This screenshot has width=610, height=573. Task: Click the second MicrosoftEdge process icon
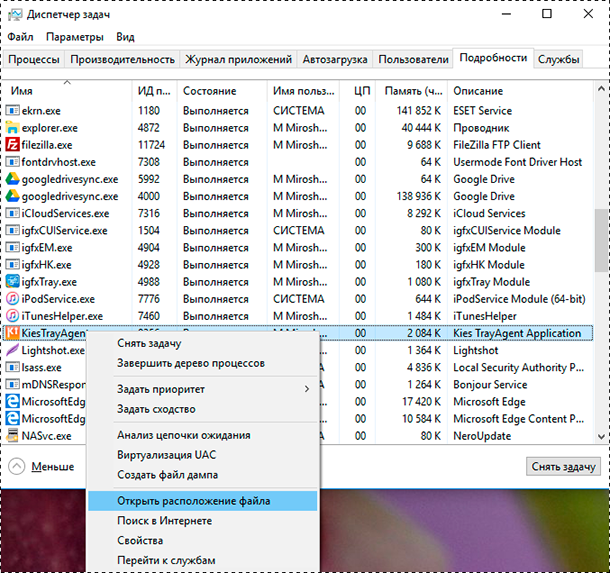pyautogui.click(x=12, y=419)
